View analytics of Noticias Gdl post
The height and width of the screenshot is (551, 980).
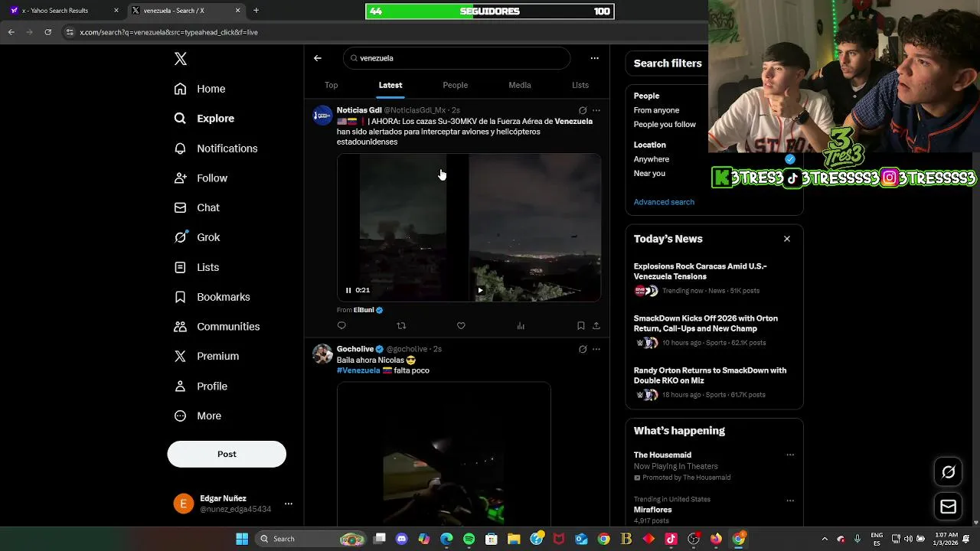(521, 326)
